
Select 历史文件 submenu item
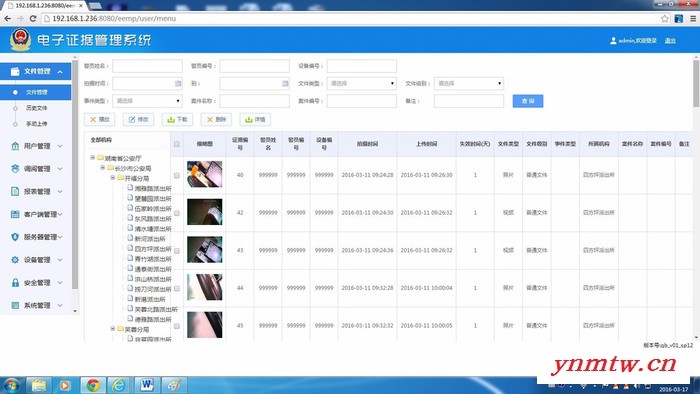[36, 108]
